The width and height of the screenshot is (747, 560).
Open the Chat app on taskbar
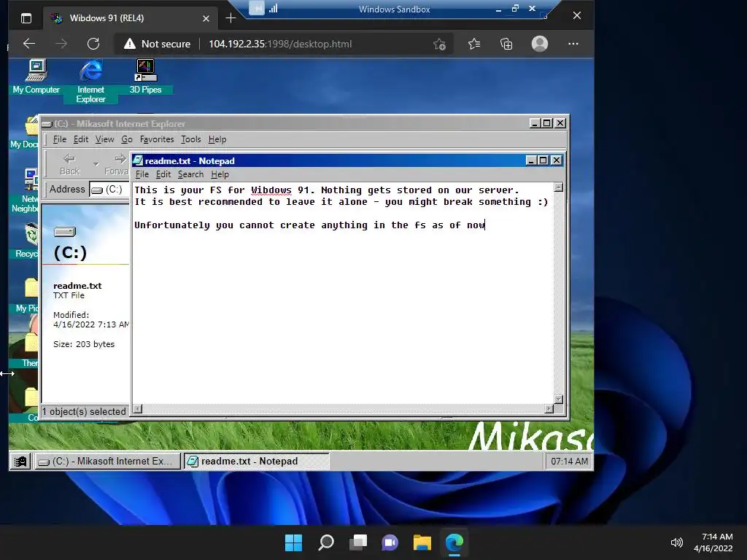point(390,542)
